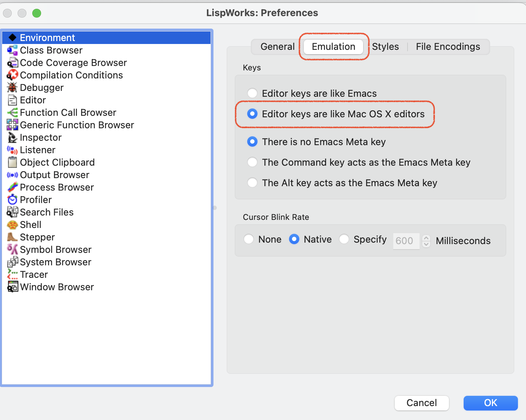Click the System Browser icon
Viewport: 526px width, 420px height.
[12, 262]
